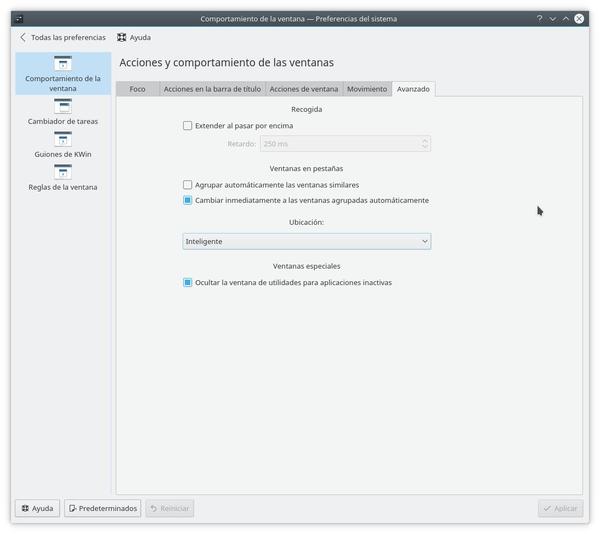Uncheck Cambiar inmediatamente a ventanas agrupadas
The image size is (600, 534).
(x=188, y=200)
